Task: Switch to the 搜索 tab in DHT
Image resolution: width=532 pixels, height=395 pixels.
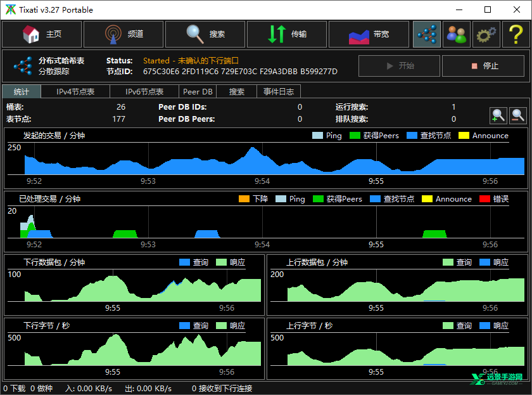Action: [236, 92]
